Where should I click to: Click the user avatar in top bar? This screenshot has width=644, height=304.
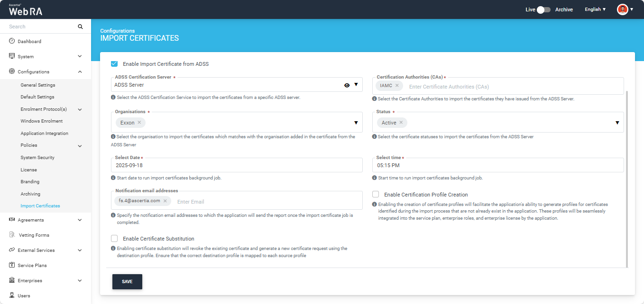tap(622, 9)
